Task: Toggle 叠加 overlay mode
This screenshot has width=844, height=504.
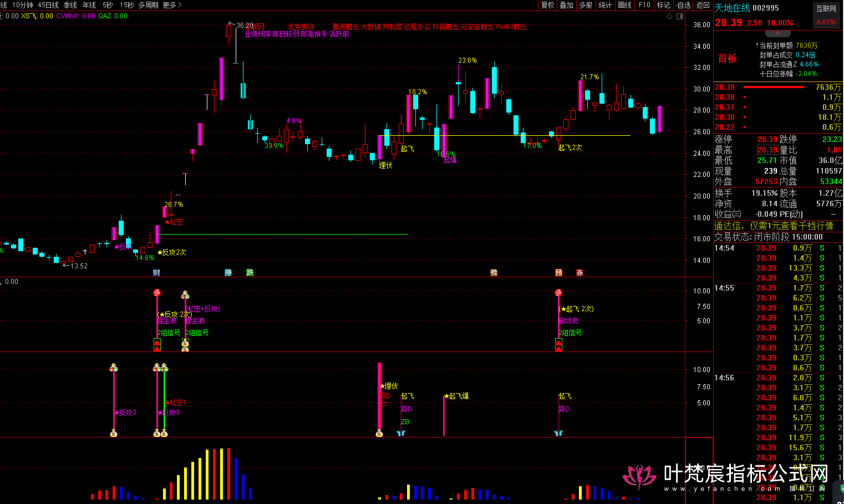Action: [x=566, y=5]
